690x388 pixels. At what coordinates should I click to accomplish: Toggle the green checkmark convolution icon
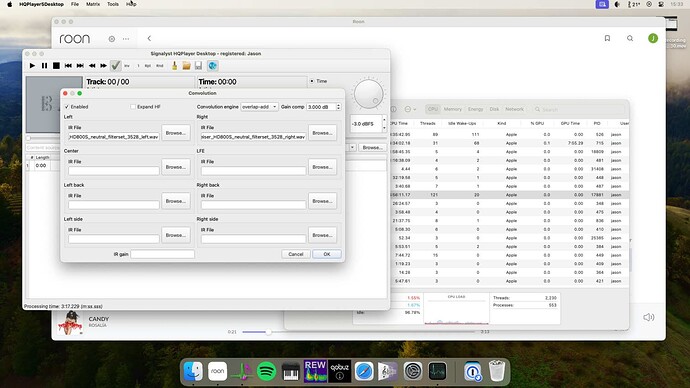click(115, 66)
